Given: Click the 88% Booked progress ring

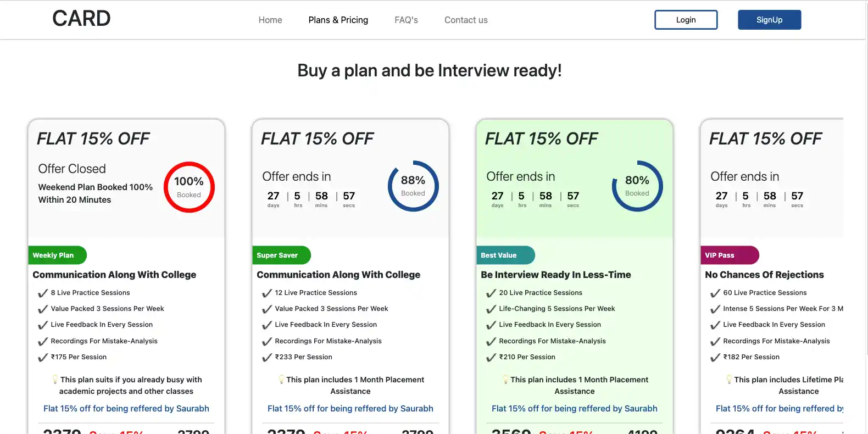Looking at the screenshot, I should click(x=413, y=186).
